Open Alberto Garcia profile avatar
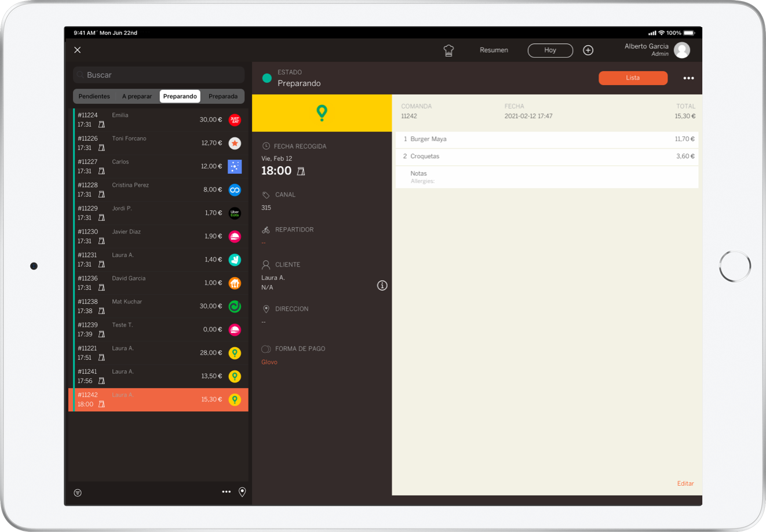The height and width of the screenshot is (532, 766). pos(682,50)
